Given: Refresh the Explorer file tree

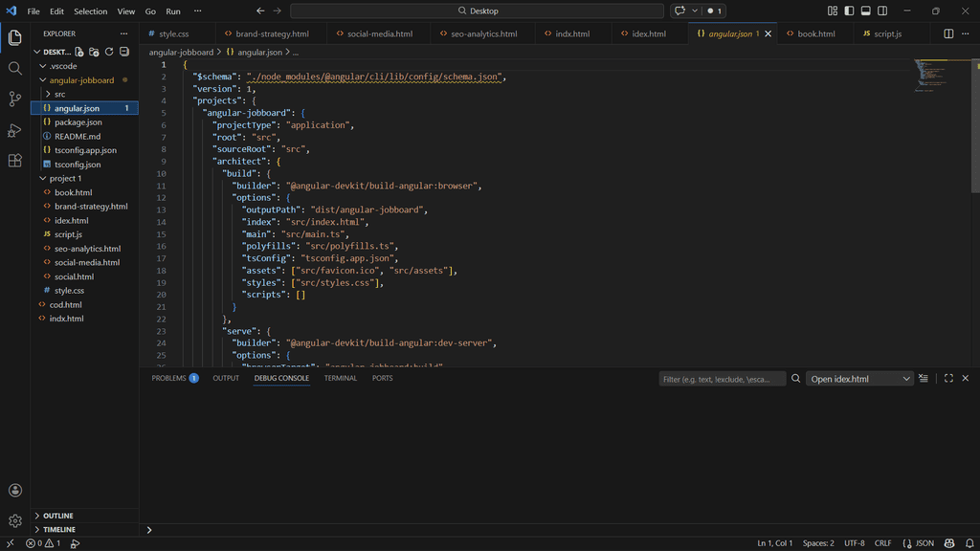Looking at the screenshot, I should (109, 52).
